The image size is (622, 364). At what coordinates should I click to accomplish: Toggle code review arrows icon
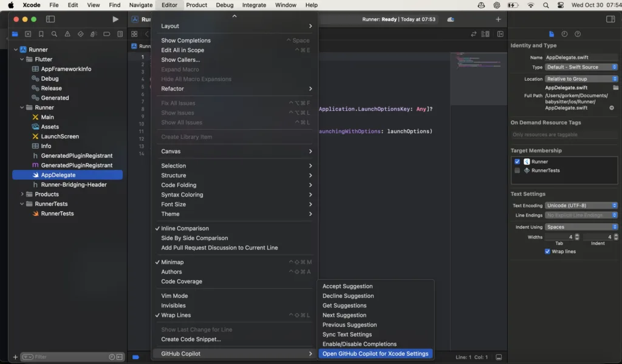pos(474,34)
